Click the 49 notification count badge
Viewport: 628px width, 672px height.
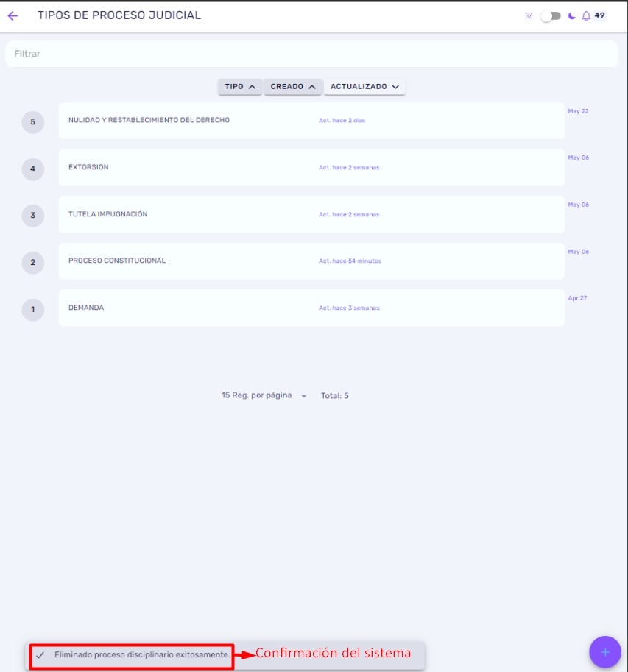[600, 15]
